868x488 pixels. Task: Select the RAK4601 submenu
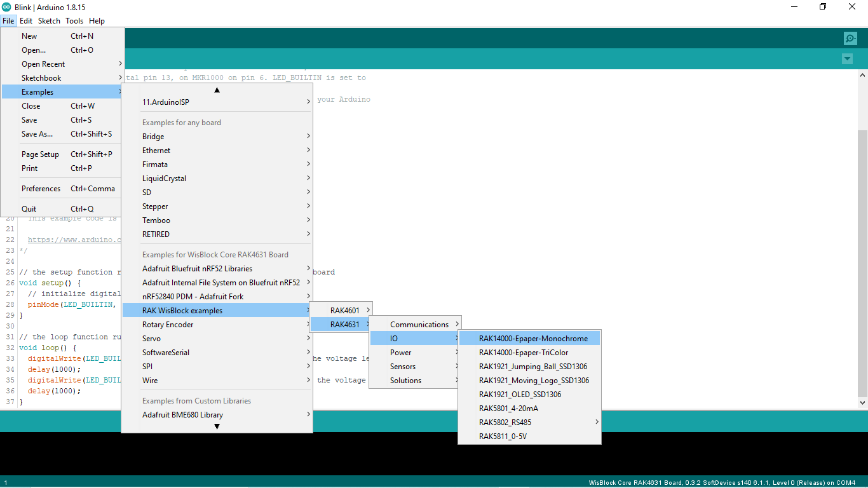(341, 311)
